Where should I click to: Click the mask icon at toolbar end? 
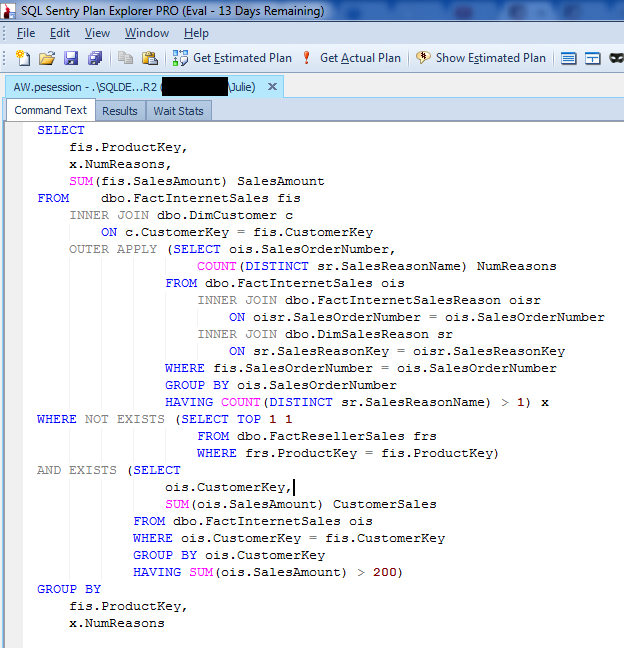point(617,58)
